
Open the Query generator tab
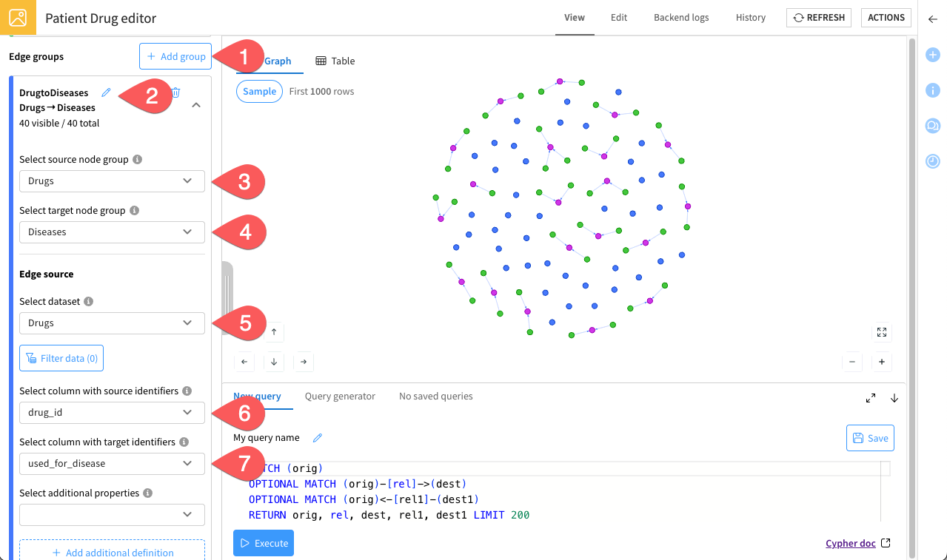(x=340, y=397)
